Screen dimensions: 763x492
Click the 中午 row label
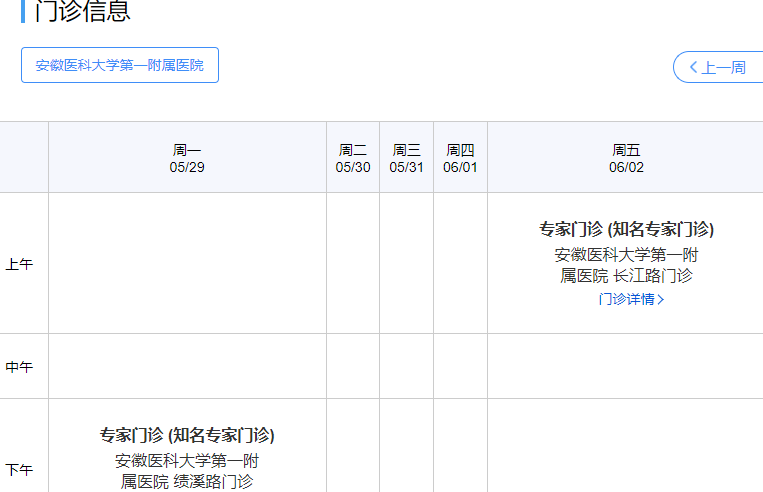pyautogui.click(x=20, y=367)
